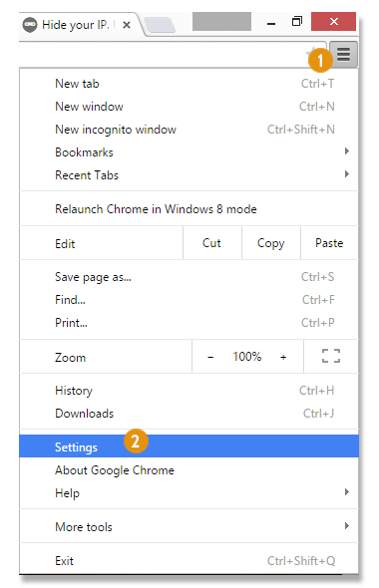Toggle fullscreen mode icon in Zoom row
Viewport: 379px width, 588px height.
(331, 356)
